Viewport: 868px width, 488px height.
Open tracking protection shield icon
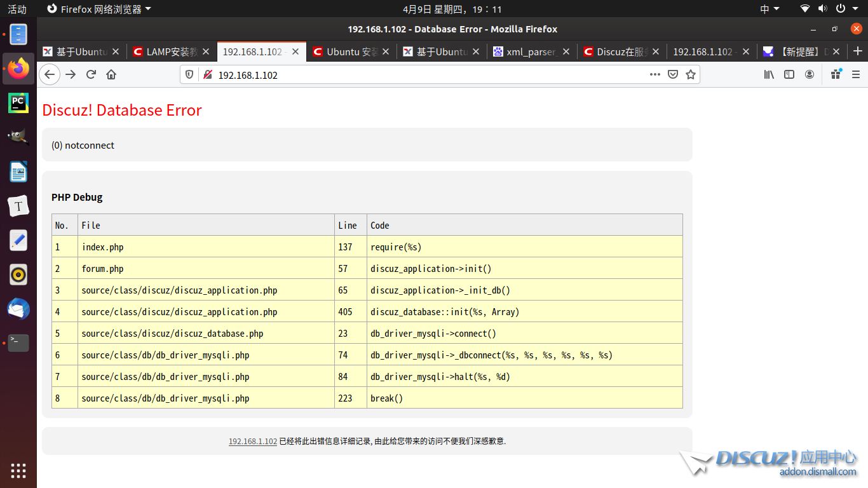(189, 75)
